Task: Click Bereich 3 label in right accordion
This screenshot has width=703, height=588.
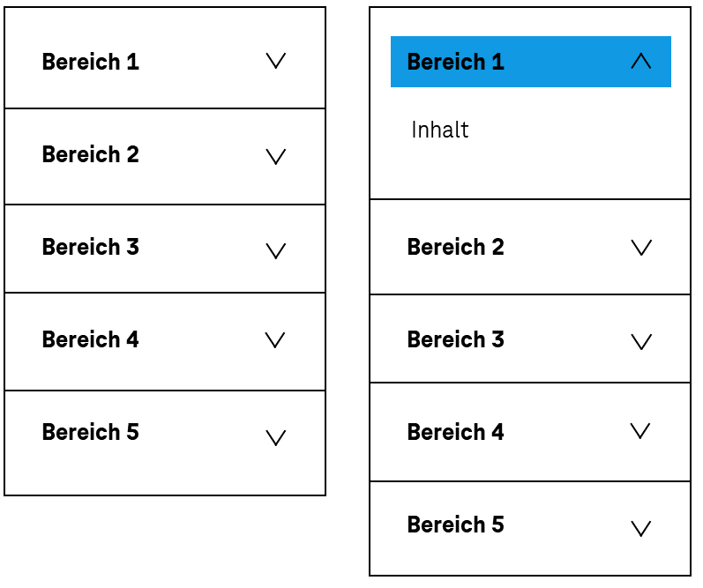Action: point(455,339)
